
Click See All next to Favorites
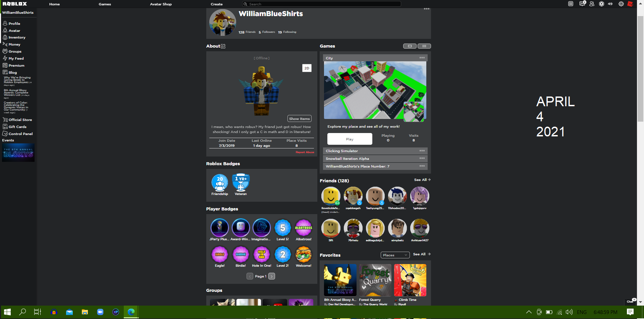coord(422,254)
